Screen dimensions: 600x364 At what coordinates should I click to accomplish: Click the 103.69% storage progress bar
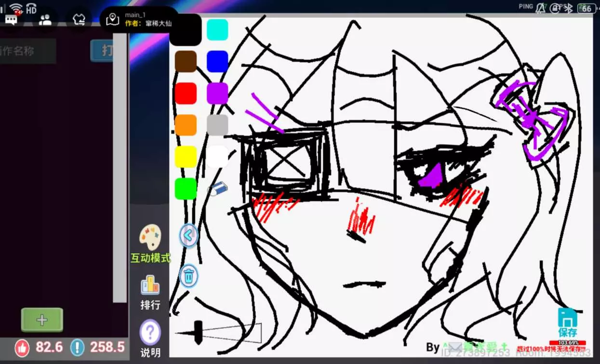(x=567, y=342)
